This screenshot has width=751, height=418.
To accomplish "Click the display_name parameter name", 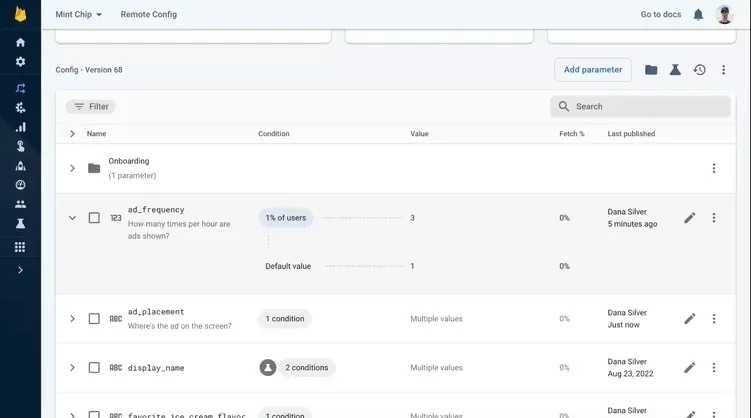I will [x=156, y=368].
